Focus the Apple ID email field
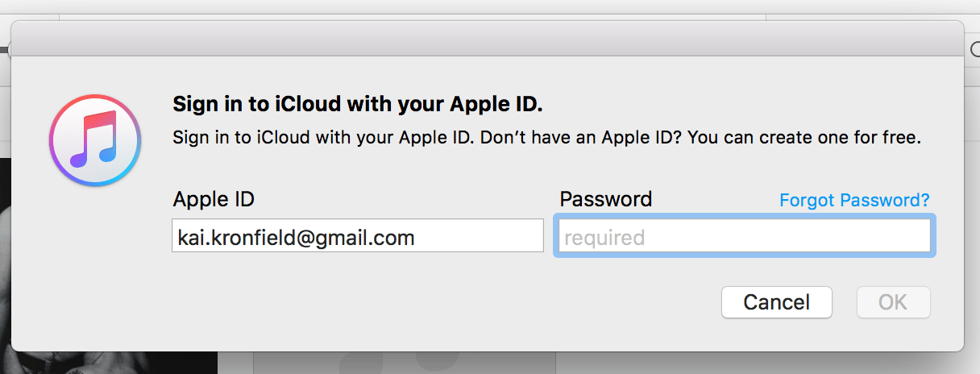The image size is (980, 374). point(357,236)
